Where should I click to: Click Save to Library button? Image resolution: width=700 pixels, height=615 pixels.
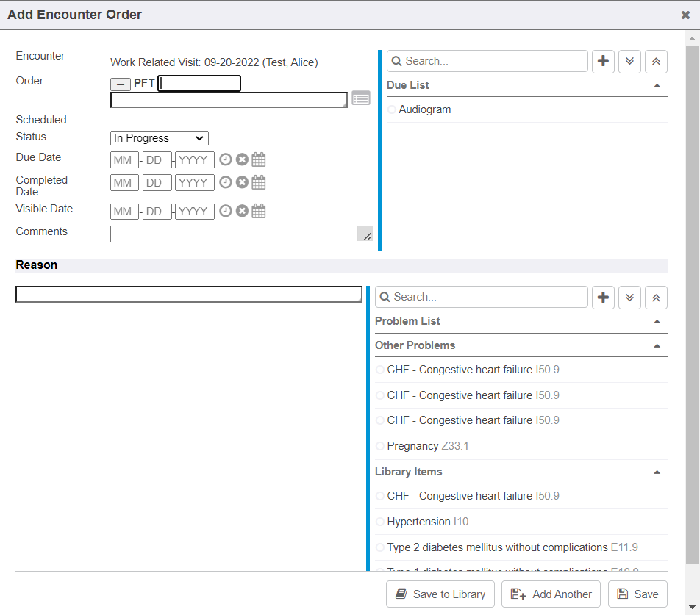pyautogui.click(x=440, y=594)
